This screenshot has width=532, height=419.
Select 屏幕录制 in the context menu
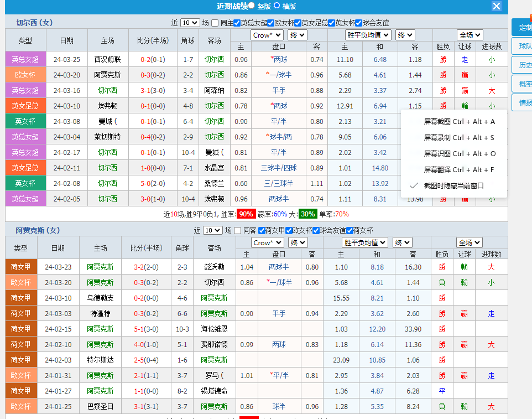pos(459,138)
